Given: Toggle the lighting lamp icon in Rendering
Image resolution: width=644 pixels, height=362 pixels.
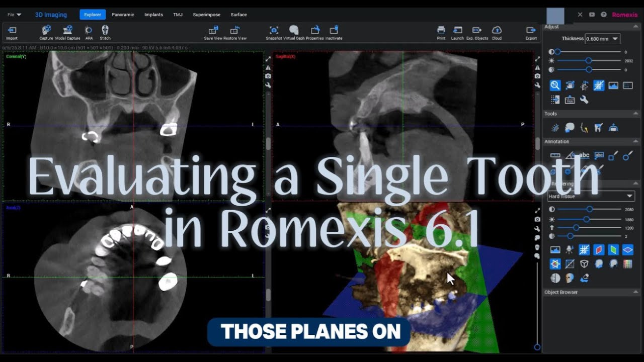Looking at the screenshot, I should click(x=570, y=249).
